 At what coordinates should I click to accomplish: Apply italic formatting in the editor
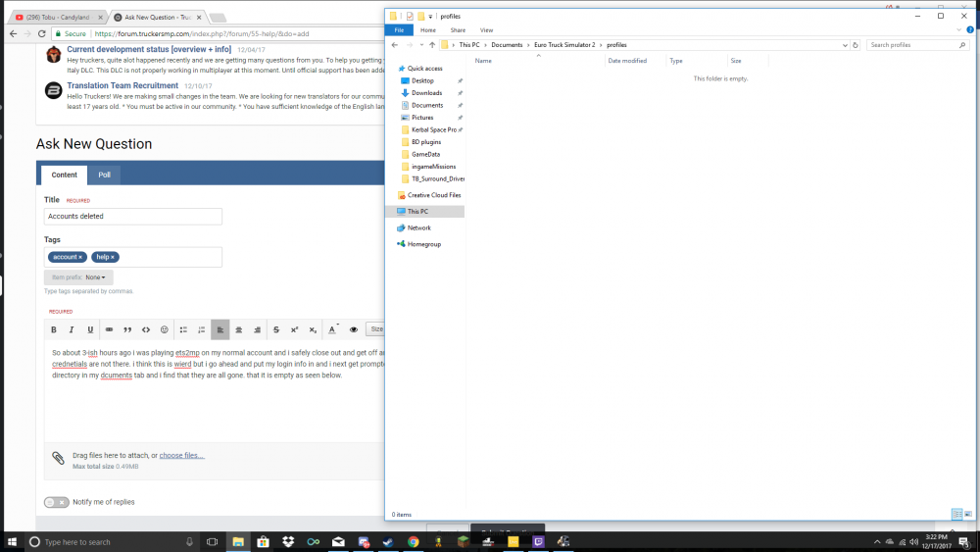coord(73,329)
